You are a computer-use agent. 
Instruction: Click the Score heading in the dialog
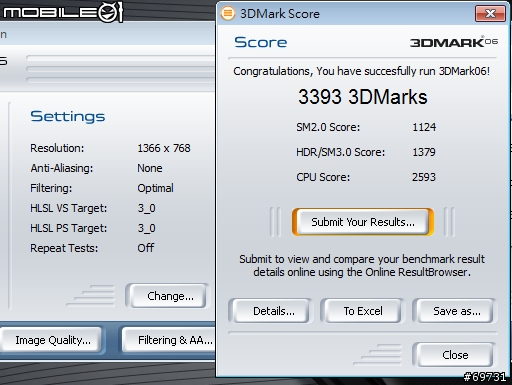click(261, 42)
